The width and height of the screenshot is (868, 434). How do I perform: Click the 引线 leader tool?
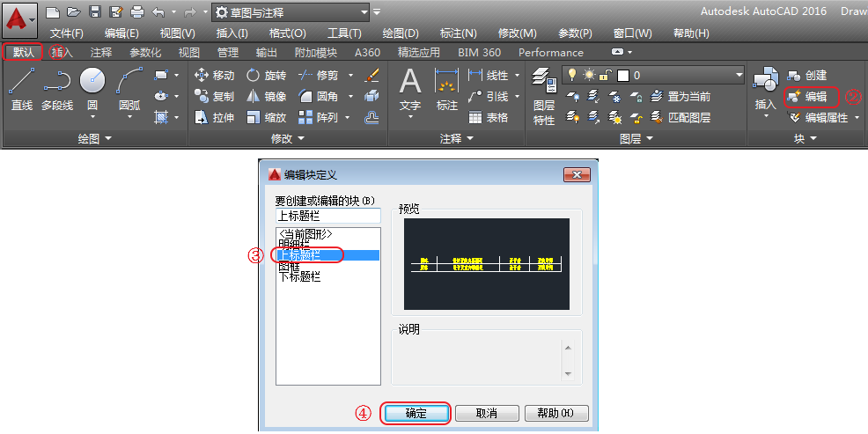pos(489,96)
